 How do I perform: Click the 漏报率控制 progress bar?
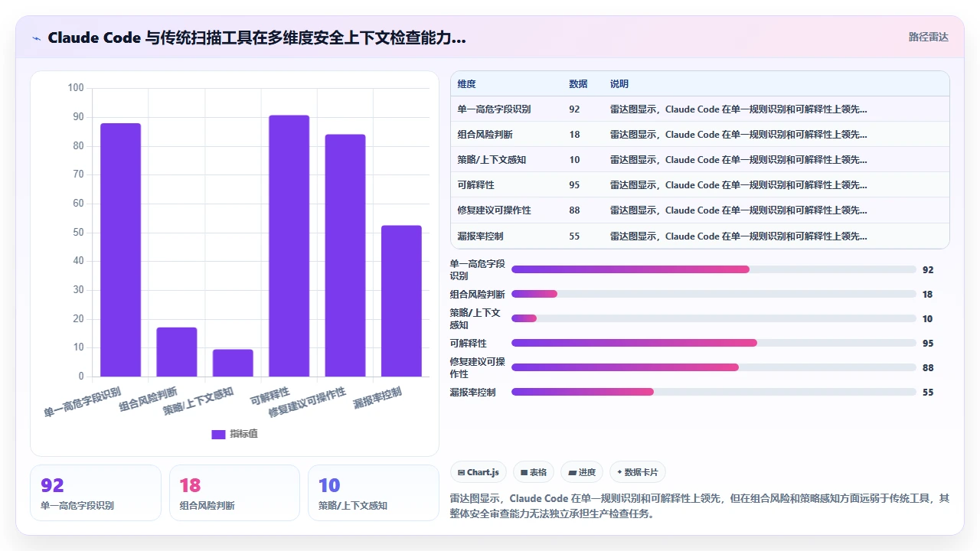[714, 392]
